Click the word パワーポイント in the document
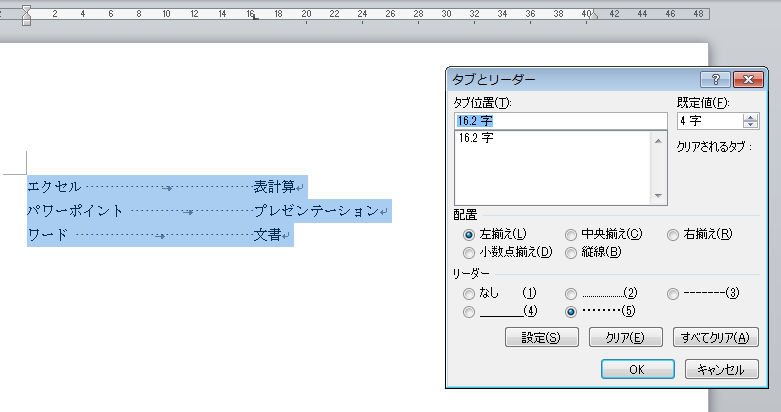Image resolution: width=781 pixels, height=412 pixels. click(75, 211)
